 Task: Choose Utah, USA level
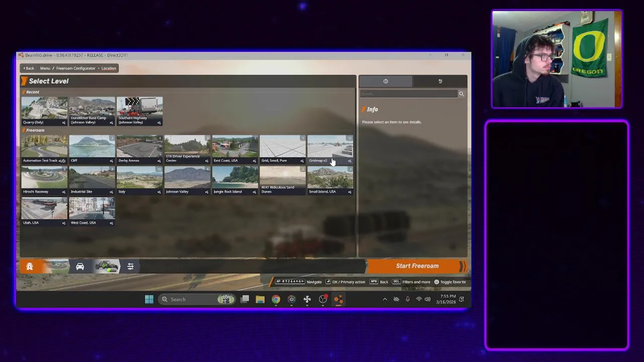[44, 211]
